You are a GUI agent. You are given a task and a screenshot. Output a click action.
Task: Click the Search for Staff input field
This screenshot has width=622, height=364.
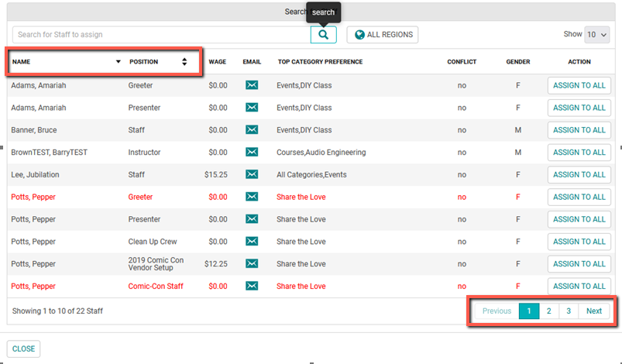(161, 35)
